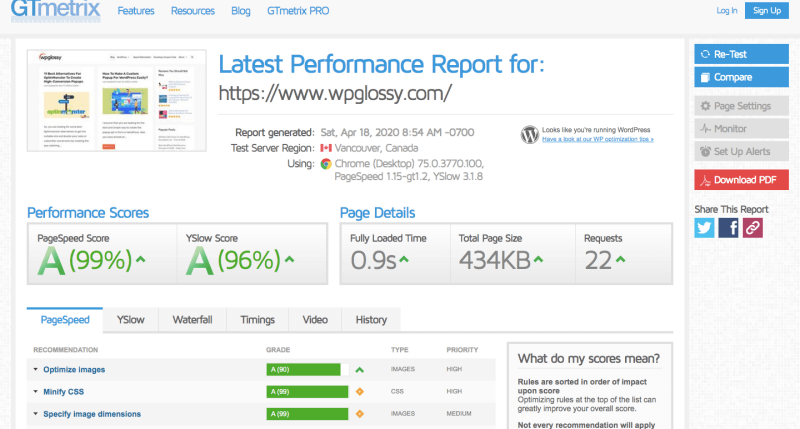
Task: Click orange diamond beside Specify image dimensions grade
Action: pos(360,414)
